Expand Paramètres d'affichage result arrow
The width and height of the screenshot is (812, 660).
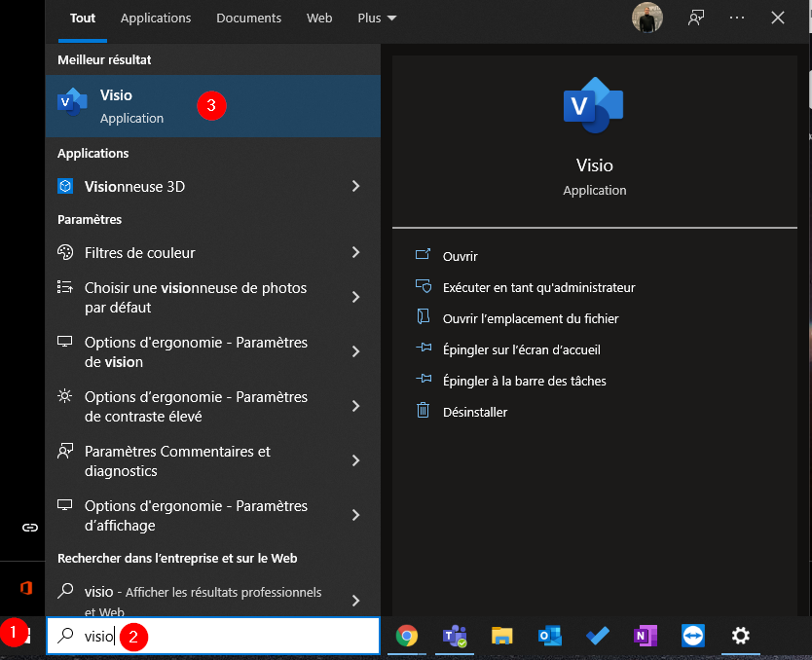355,515
